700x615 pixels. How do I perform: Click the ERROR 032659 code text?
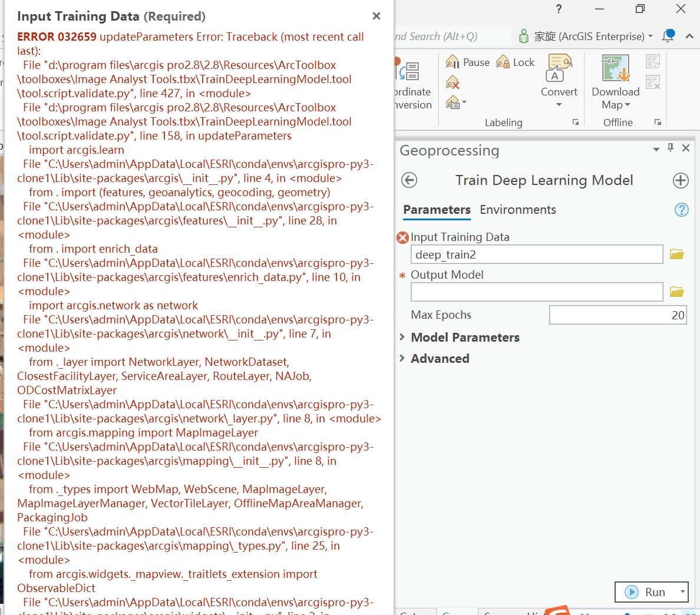pyautogui.click(x=57, y=37)
